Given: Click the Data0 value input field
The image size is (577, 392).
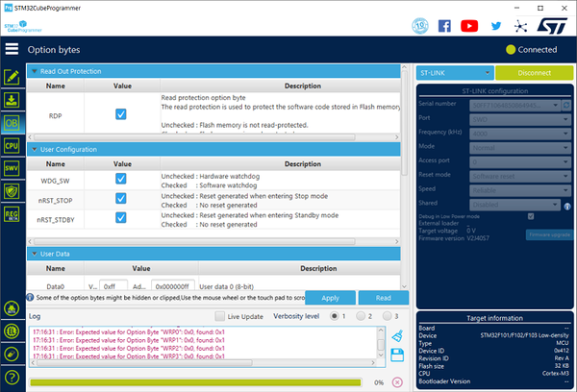Looking at the screenshot, I should pyautogui.click(x=113, y=286).
